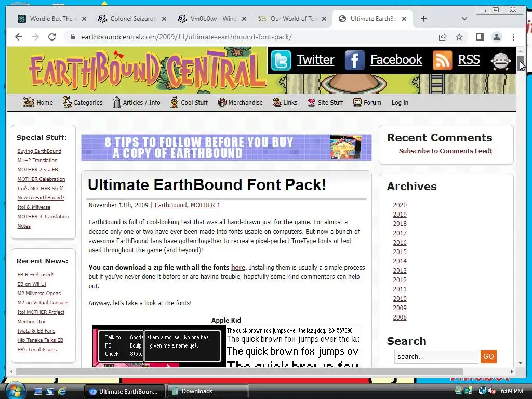Click the share page icon in address bar
Screen dimensions: 532x399
point(443,37)
